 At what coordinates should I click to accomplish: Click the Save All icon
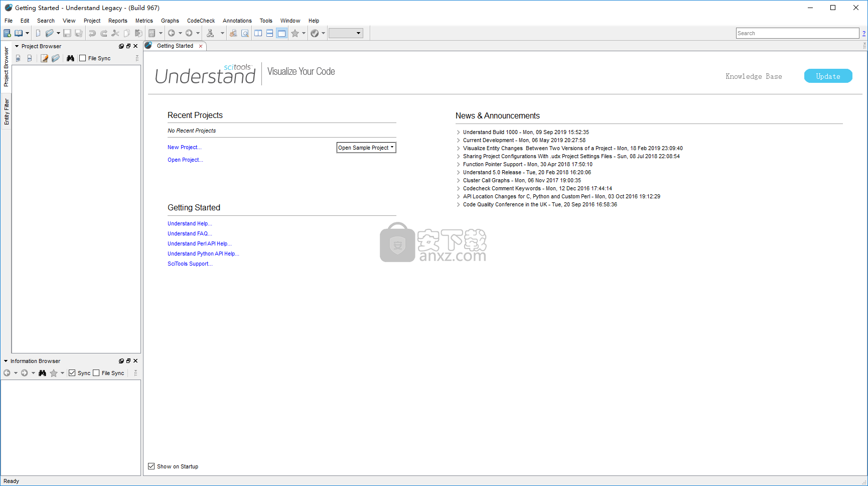coord(79,33)
